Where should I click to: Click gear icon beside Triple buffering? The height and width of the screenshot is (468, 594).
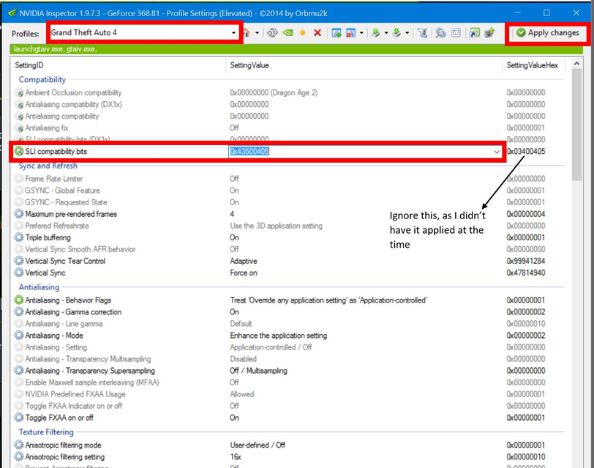[19, 237]
